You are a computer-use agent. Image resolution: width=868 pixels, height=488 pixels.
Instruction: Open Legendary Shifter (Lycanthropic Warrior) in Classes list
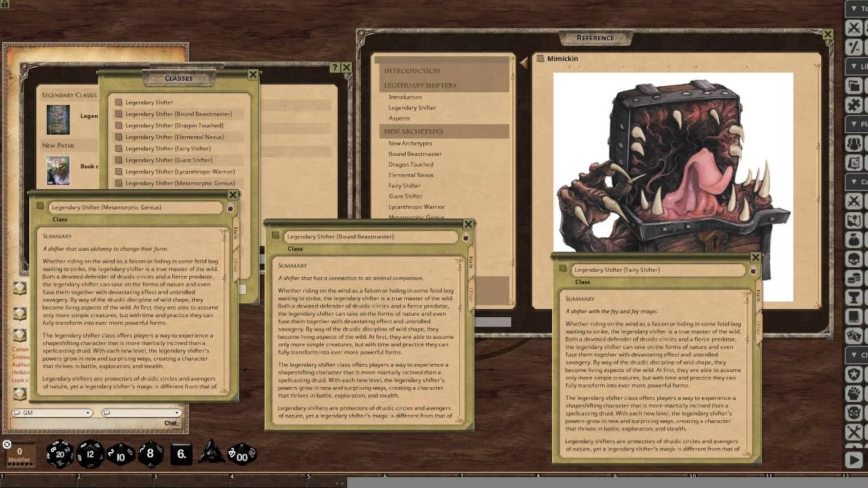180,171
